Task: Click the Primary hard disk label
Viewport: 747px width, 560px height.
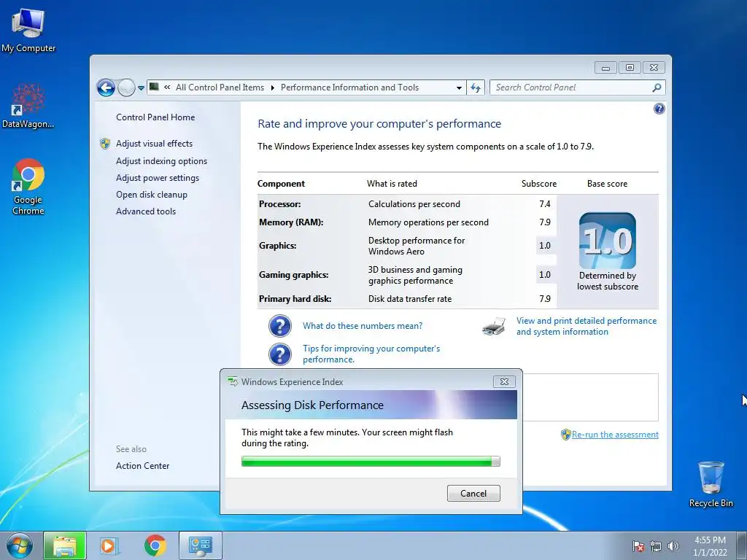Action: pos(295,298)
